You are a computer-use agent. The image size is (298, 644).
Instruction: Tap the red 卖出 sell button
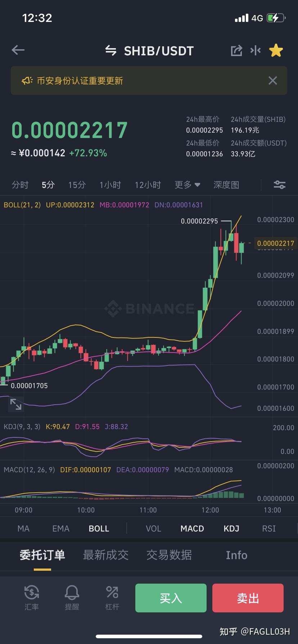pyautogui.click(x=248, y=598)
